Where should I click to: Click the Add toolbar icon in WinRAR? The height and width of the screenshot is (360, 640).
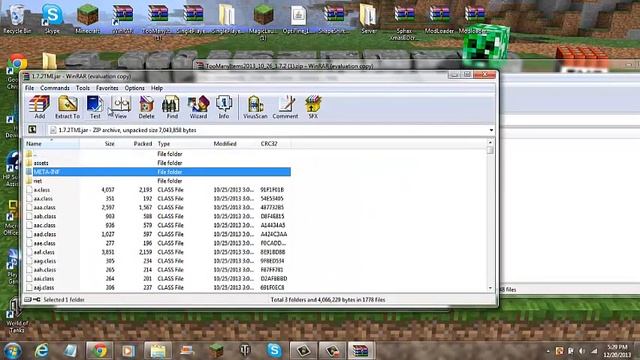coord(40,107)
